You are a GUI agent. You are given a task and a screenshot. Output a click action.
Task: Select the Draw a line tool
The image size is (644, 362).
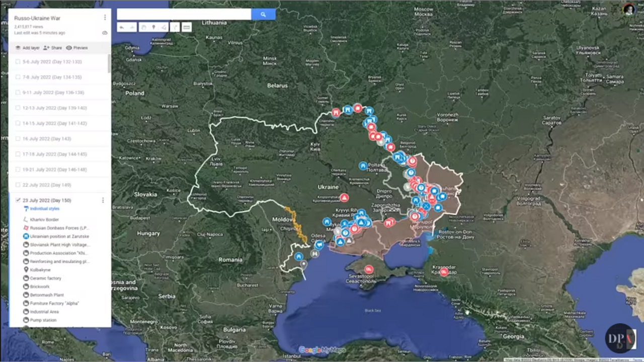164,27
